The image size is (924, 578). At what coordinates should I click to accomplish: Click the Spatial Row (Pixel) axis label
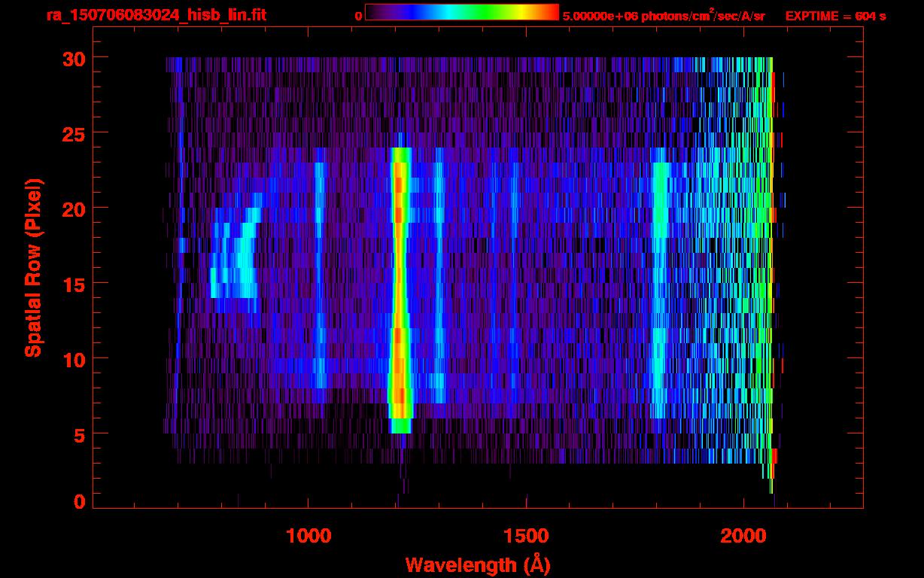pyautogui.click(x=33, y=267)
